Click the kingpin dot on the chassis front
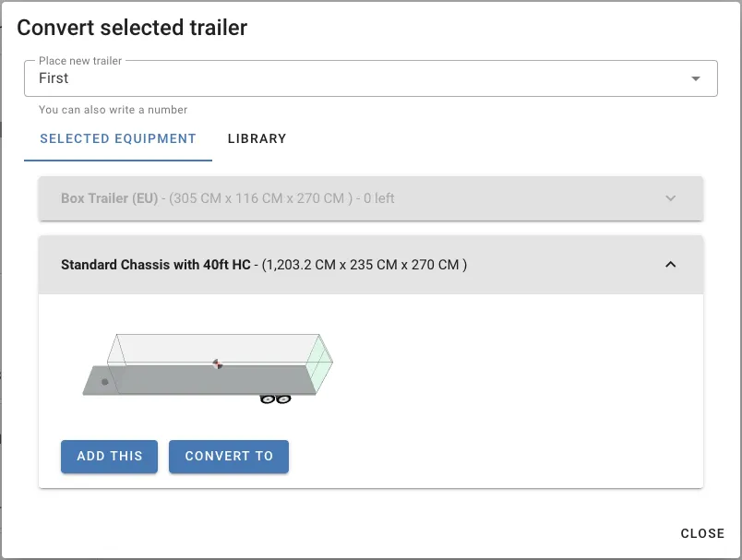Viewport: 742px width, 560px height. [104, 382]
